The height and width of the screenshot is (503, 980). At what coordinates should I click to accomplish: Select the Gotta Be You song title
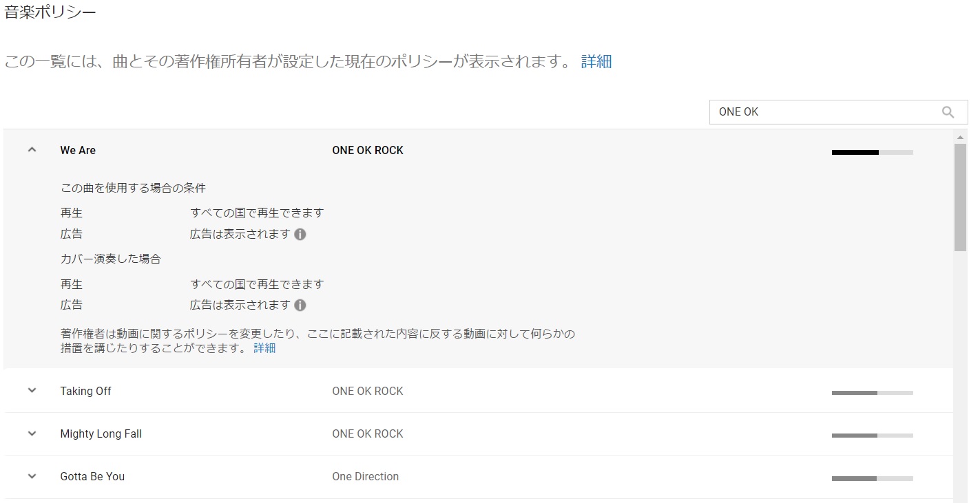coord(92,476)
